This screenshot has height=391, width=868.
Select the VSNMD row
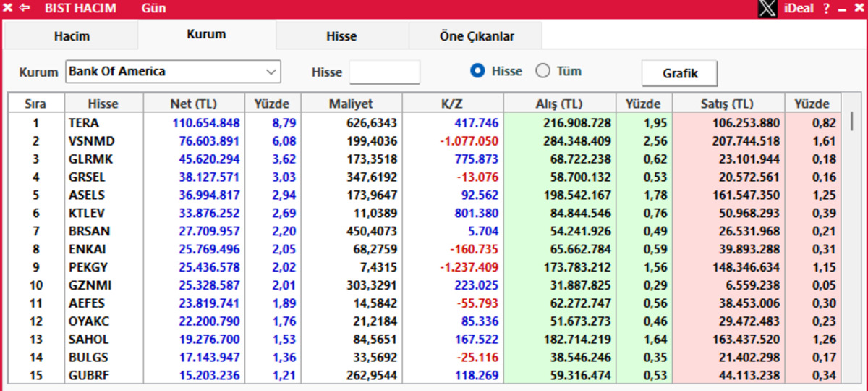425,141
